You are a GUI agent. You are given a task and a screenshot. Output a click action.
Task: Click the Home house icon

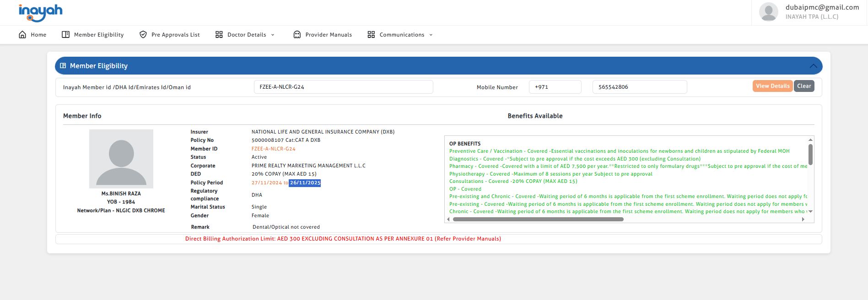click(x=22, y=35)
